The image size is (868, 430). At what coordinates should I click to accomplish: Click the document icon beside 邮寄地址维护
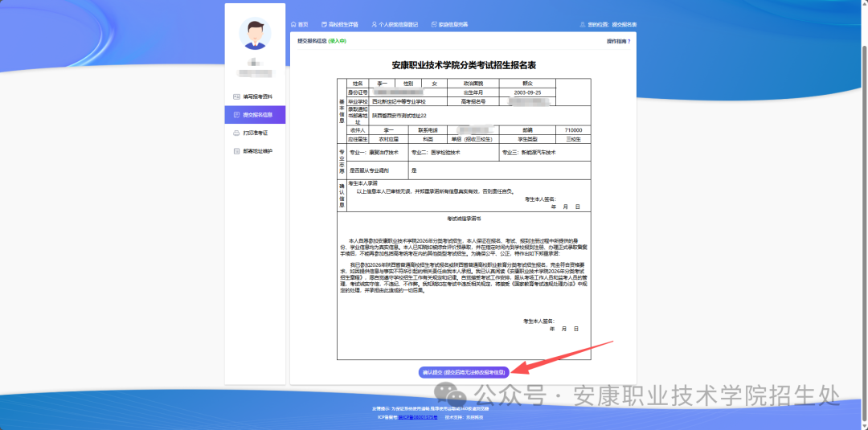(236, 151)
